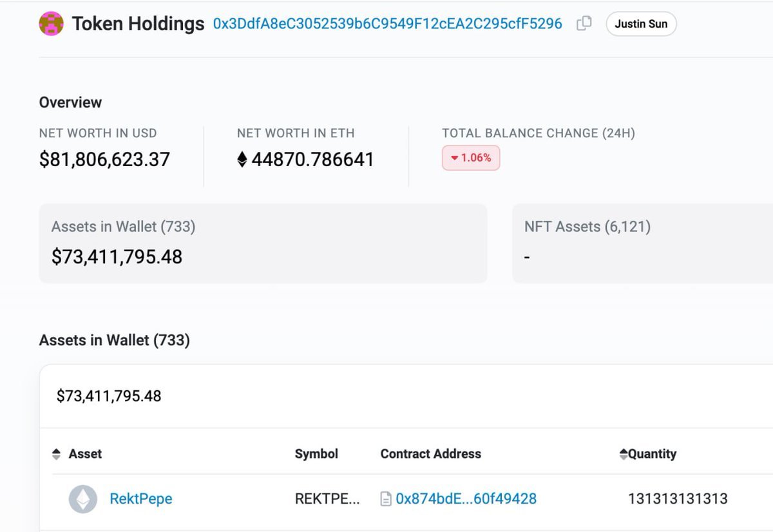
Task: Click the TOTAL BALANCE CHANGE (24H) label
Action: coord(539,133)
